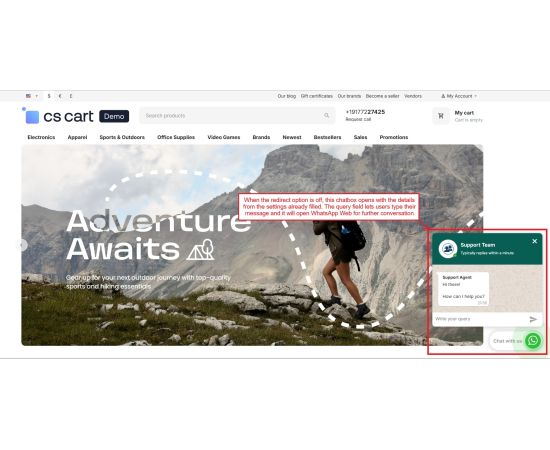Select the euro currency symbol

(x=60, y=96)
